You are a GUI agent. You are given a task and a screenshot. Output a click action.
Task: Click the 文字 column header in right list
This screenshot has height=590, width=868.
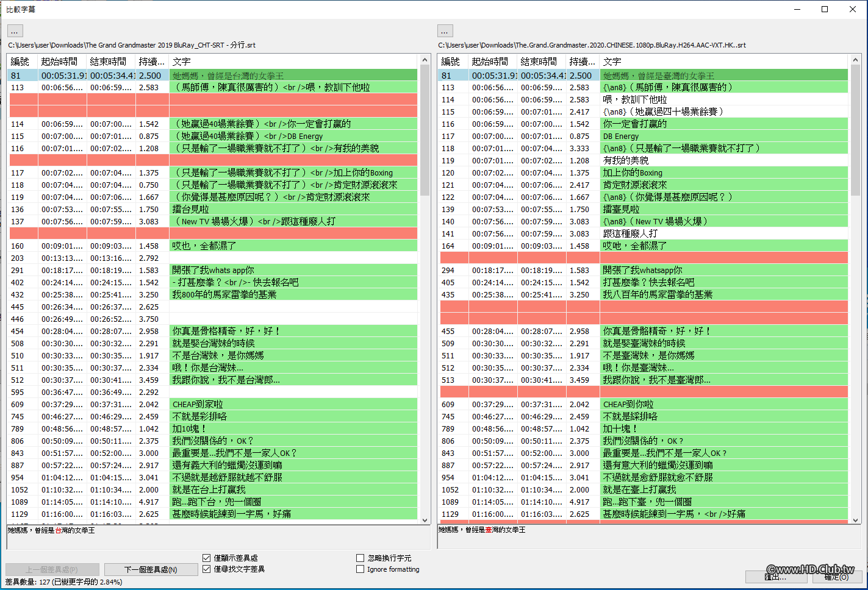[724, 62]
